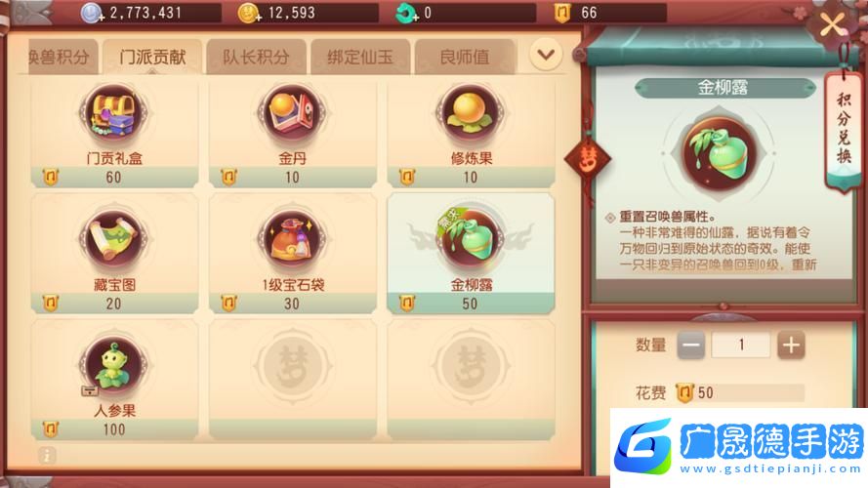Increase quantity with plus button
This screenshot has height=488, width=868.
(x=791, y=346)
